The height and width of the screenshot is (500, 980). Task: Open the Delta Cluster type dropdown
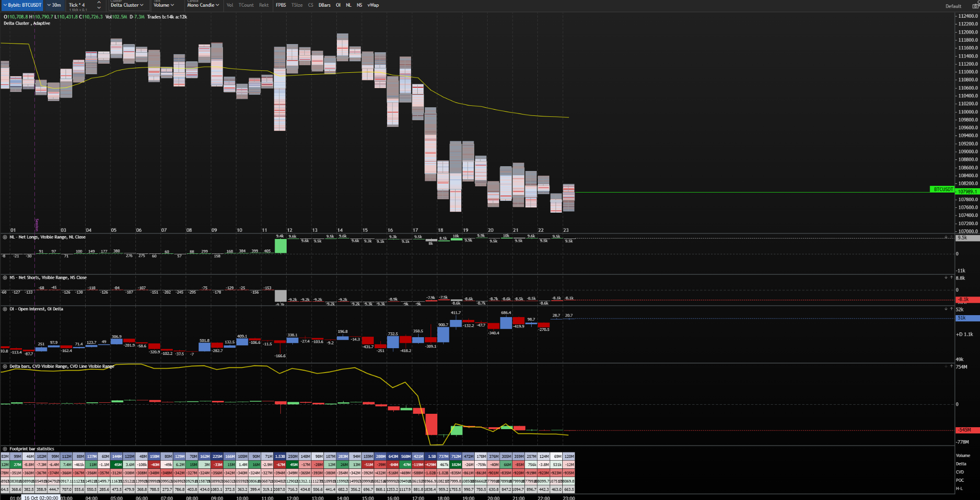[x=127, y=5]
